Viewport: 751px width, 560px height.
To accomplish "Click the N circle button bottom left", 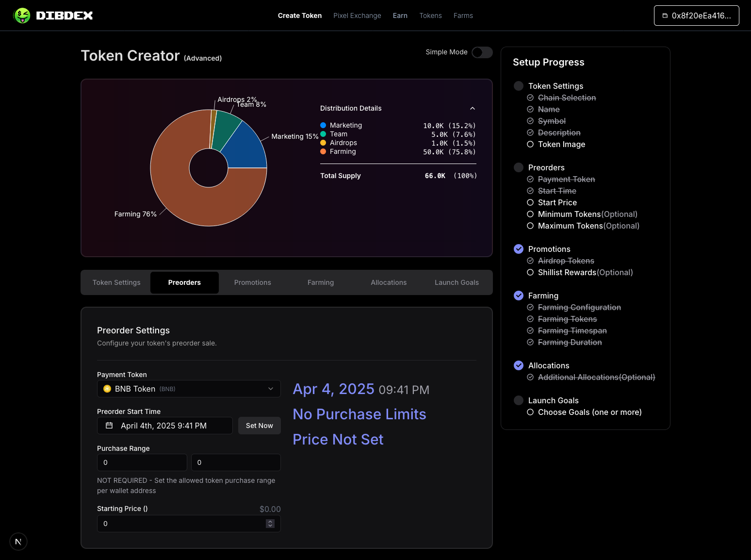I will pos(18,542).
